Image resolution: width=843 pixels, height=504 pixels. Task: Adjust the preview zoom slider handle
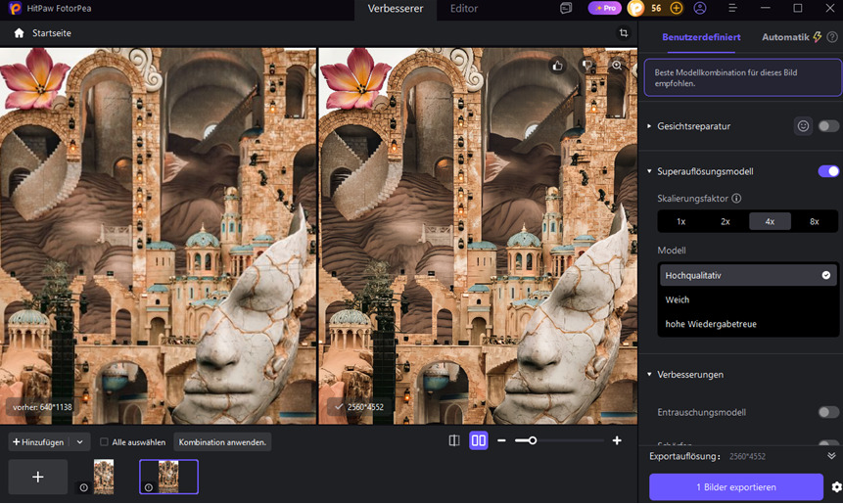pyautogui.click(x=533, y=440)
